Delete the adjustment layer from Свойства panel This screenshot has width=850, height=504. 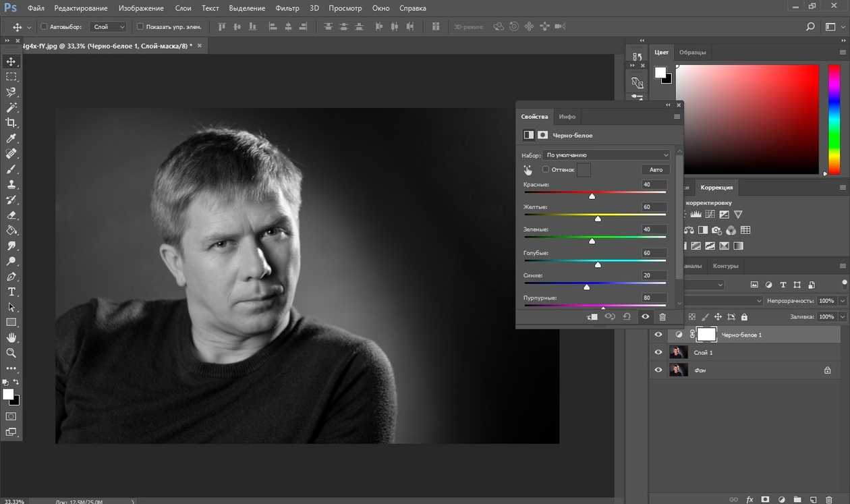[662, 316]
